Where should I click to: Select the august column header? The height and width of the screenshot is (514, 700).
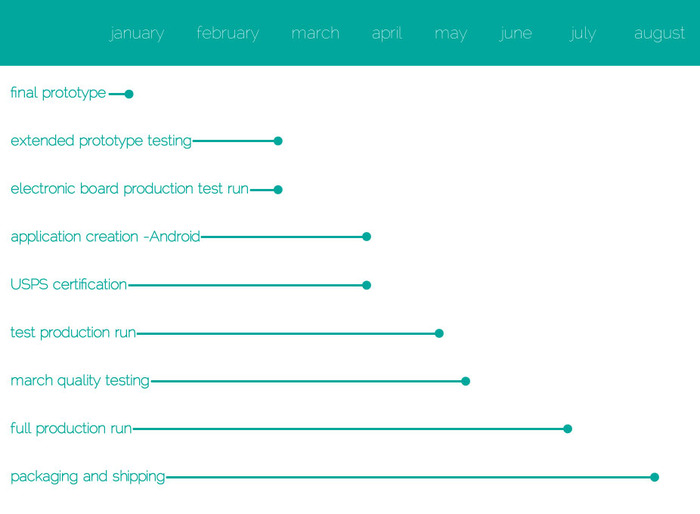[x=659, y=34]
